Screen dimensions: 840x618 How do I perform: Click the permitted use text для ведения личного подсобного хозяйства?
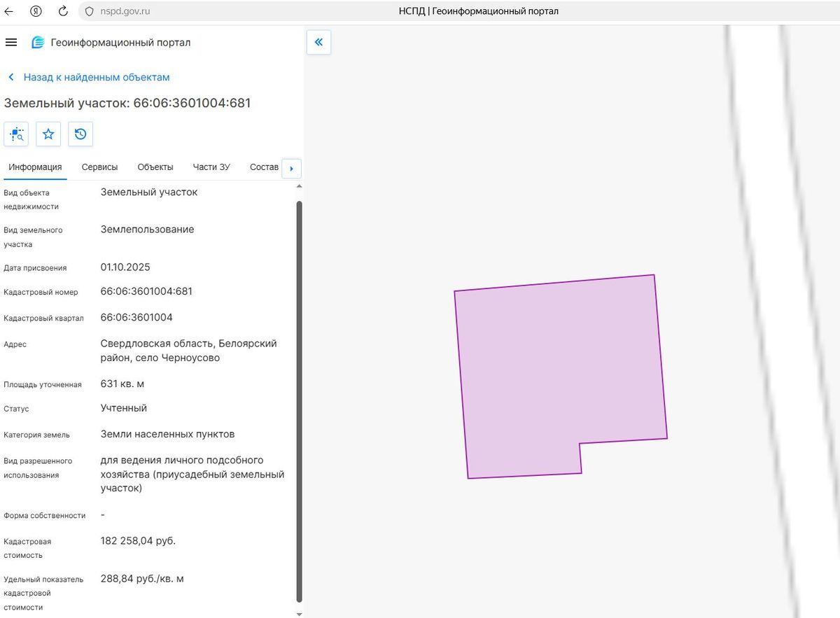192,474
